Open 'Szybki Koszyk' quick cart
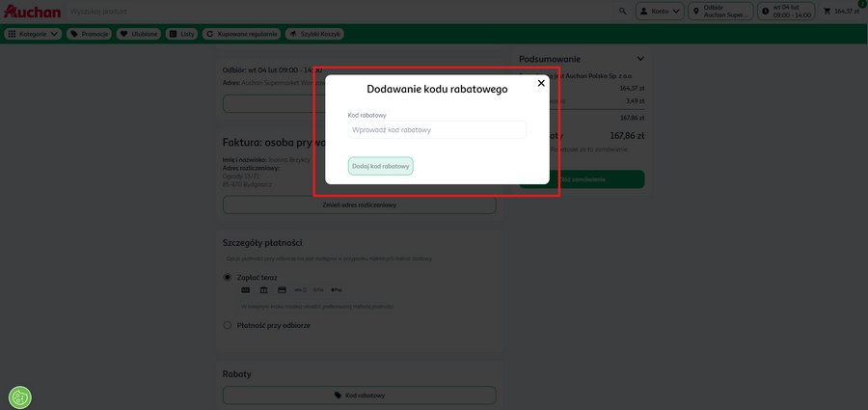This screenshot has height=410, width=868. click(313, 34)
